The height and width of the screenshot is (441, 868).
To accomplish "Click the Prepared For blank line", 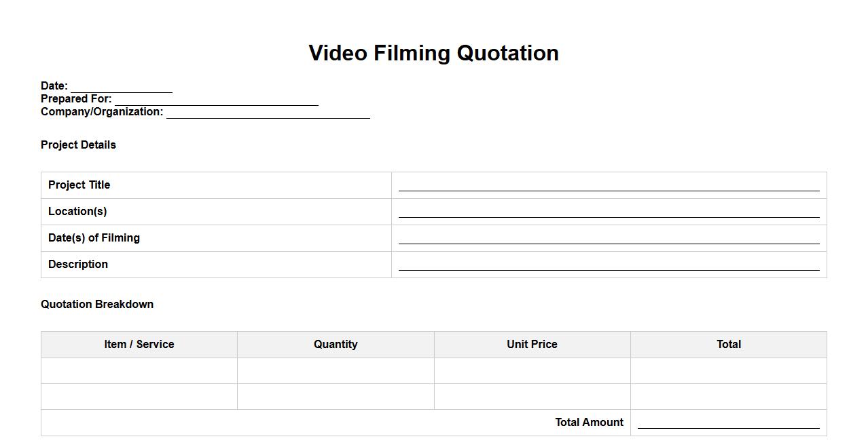I will click(x=216, y=100).
